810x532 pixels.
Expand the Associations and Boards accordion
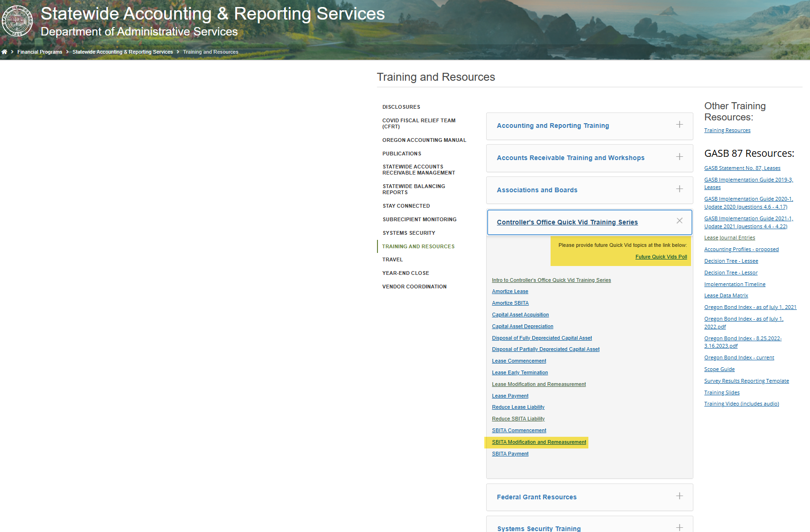537,190
